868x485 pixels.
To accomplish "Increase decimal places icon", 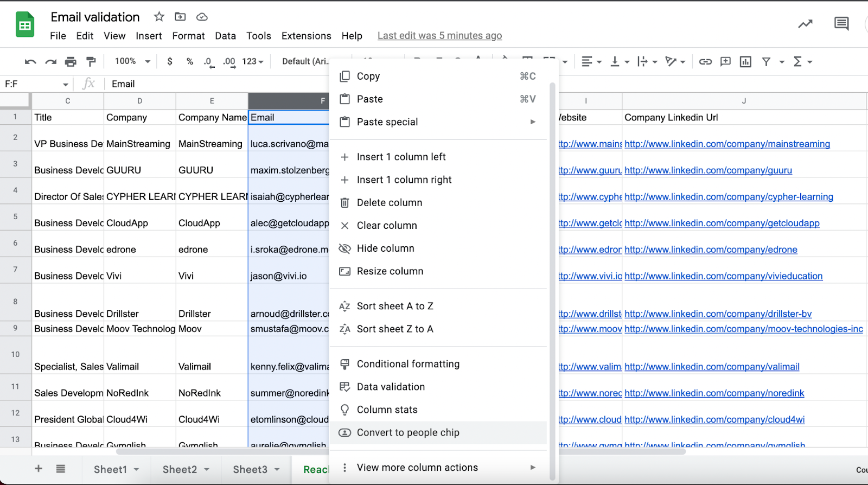I will pos(229,62).
